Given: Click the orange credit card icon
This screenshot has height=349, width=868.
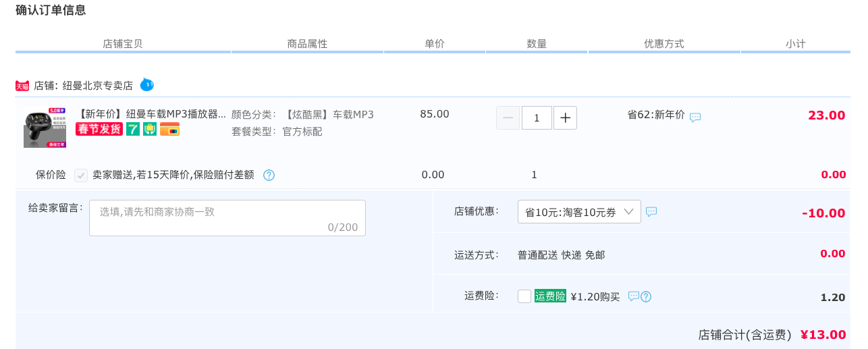Looking at the screenshot, I should coord(169,129).
